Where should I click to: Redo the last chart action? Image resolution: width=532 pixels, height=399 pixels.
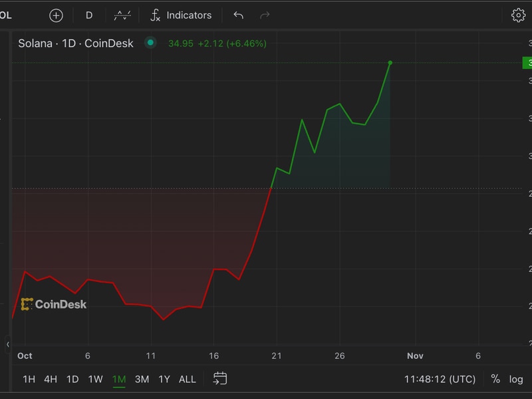pyautogui.click(x=265, y=15)
